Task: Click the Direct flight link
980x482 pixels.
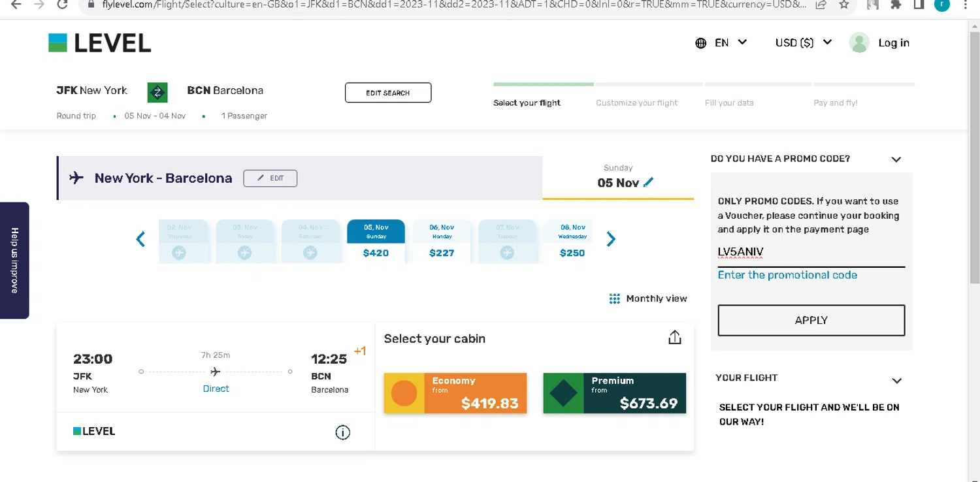Action: 216,389
